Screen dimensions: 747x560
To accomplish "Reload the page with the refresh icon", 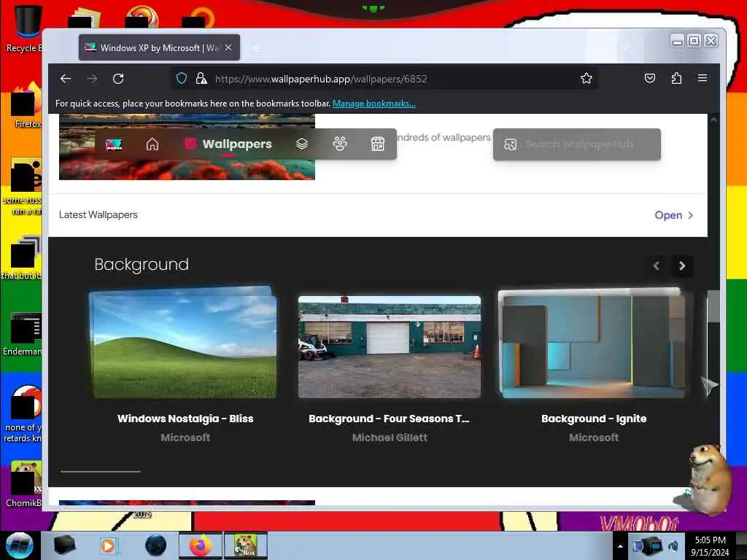I will (x=118, y=79).
